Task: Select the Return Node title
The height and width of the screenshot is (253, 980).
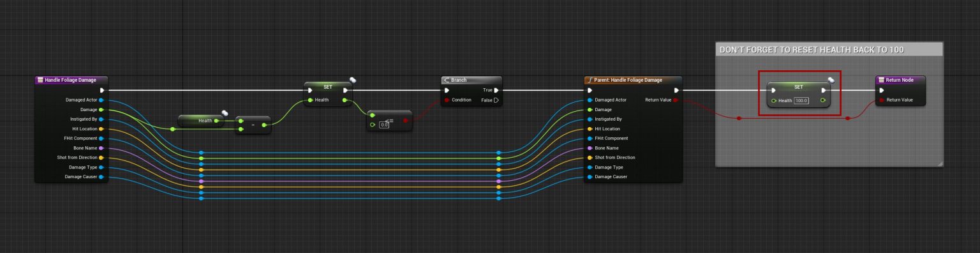Action: pyautogui.click(x=900, y=80)
